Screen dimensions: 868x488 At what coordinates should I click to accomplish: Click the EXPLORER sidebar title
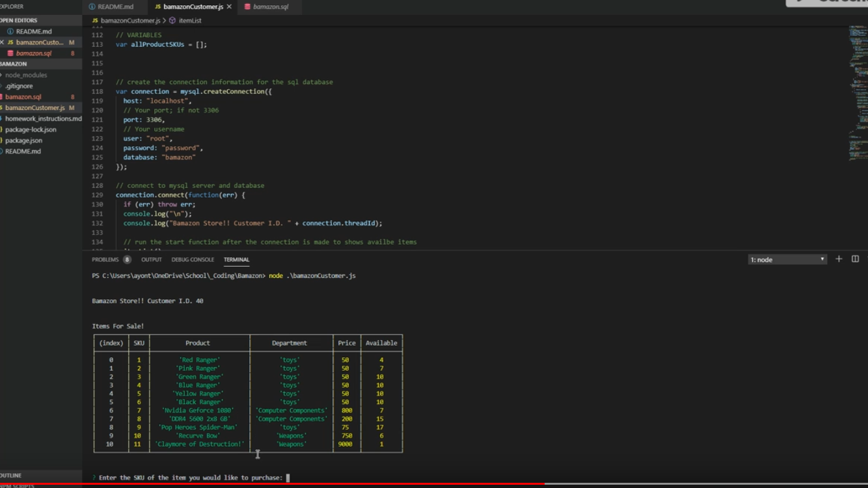pyautogui.click(x=12, y=7)
